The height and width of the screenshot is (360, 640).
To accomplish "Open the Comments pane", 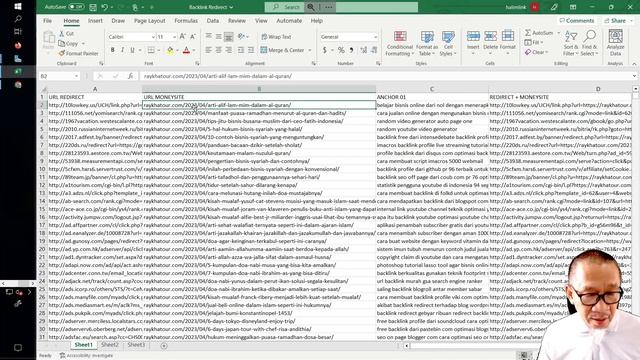I will pos(577,20).
